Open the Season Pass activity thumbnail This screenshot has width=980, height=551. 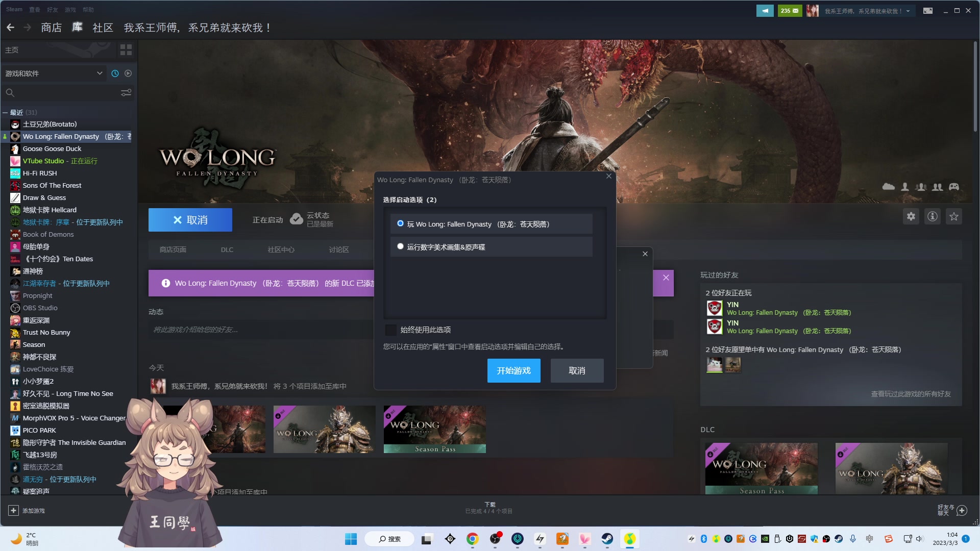[x=435, y=430]
